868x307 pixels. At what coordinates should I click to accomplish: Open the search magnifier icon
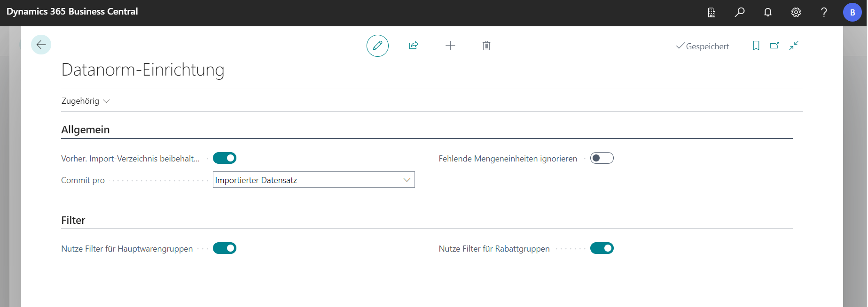pos(740,12)
